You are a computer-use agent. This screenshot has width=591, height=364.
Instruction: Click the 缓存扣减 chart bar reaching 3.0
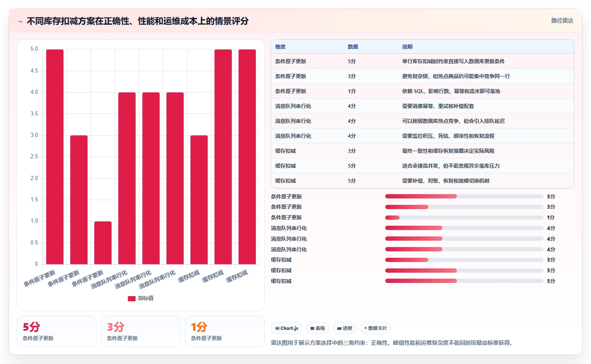coord(199,200)
